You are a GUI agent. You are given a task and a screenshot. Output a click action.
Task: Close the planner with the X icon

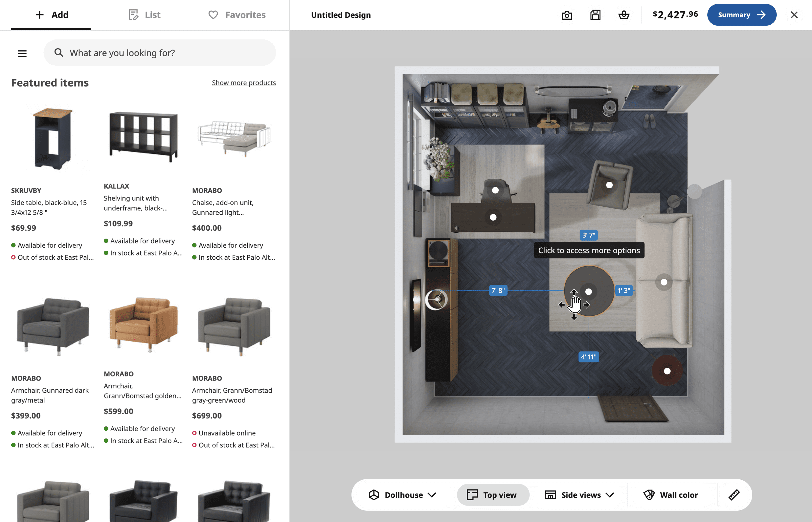click(794, 15)
